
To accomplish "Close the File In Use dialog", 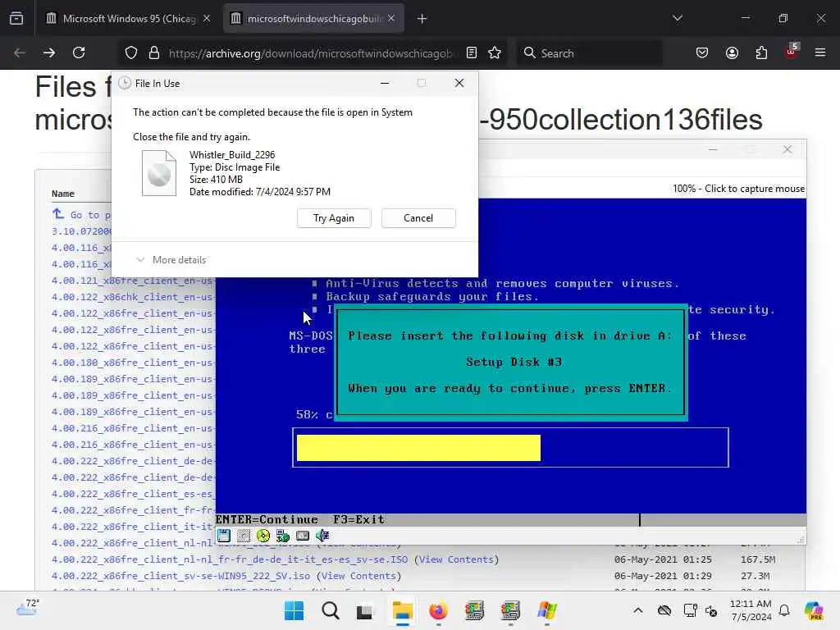I will (x=459, y=83).
